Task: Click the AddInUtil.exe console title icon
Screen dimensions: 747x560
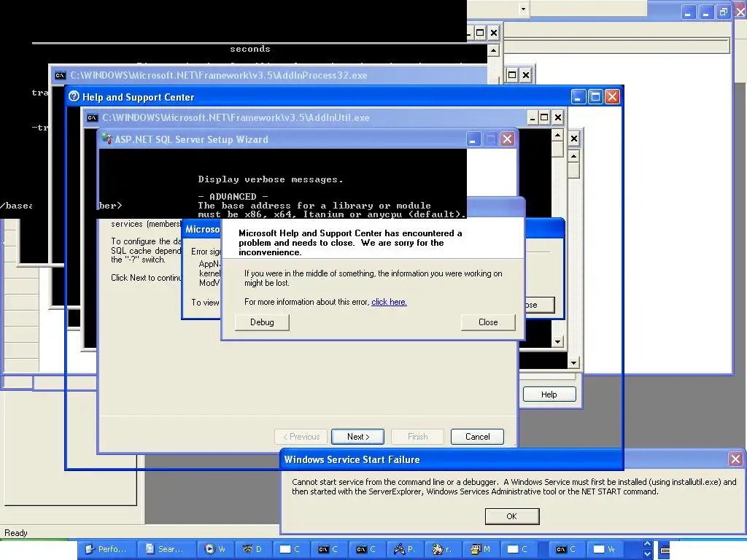Action: 93,117
